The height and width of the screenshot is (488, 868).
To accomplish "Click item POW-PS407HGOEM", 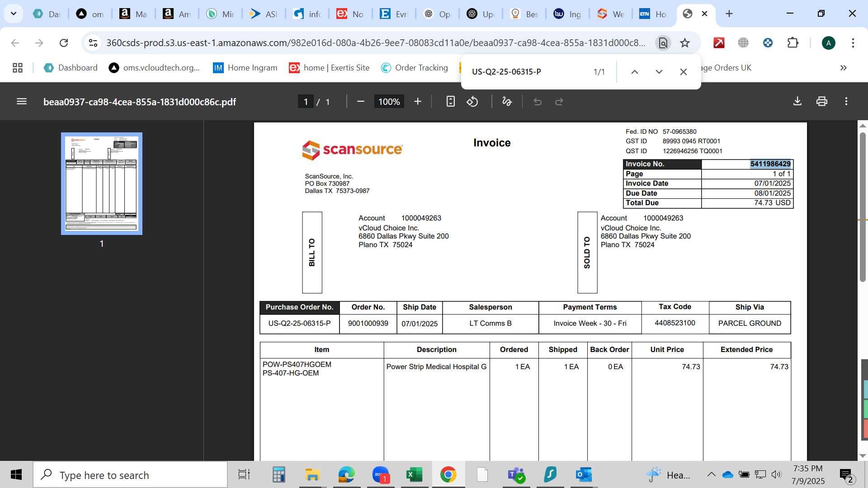I will (297, 364).
